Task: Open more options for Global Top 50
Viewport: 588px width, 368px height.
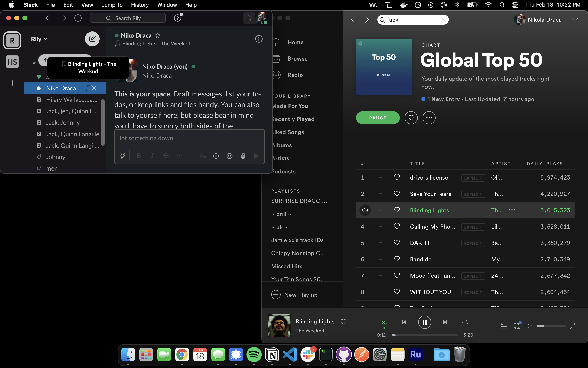Action: click(429, 118)
